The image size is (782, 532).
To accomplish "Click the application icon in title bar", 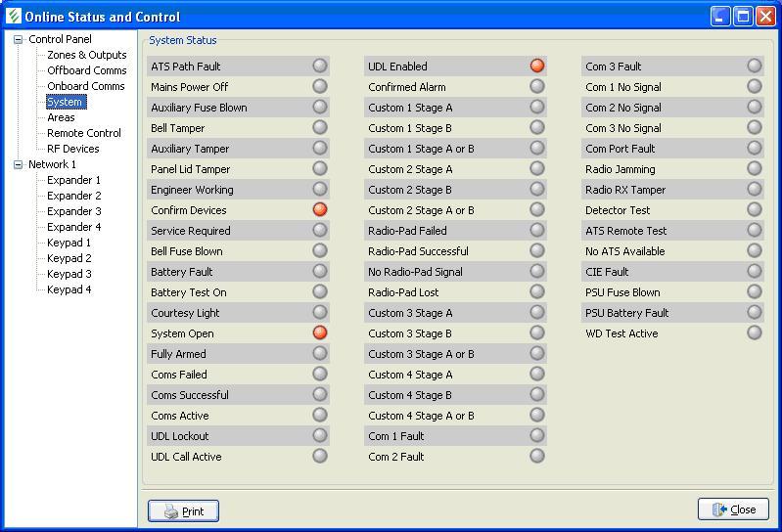I will (x=13, y=17).
